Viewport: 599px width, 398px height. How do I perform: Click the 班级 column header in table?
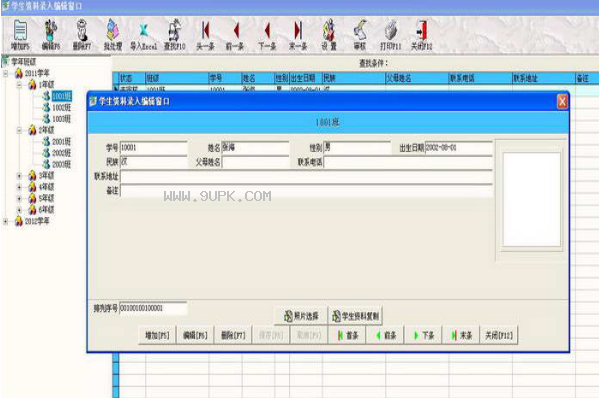coord(177,78)
